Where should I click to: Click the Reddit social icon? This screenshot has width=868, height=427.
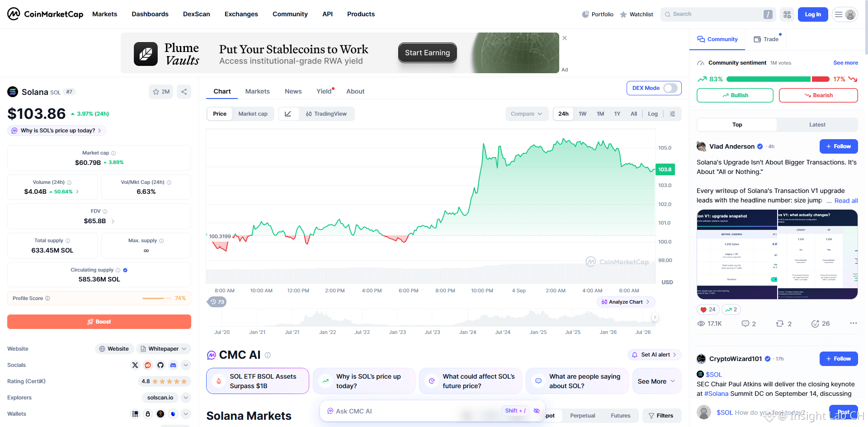coord(148,365)
